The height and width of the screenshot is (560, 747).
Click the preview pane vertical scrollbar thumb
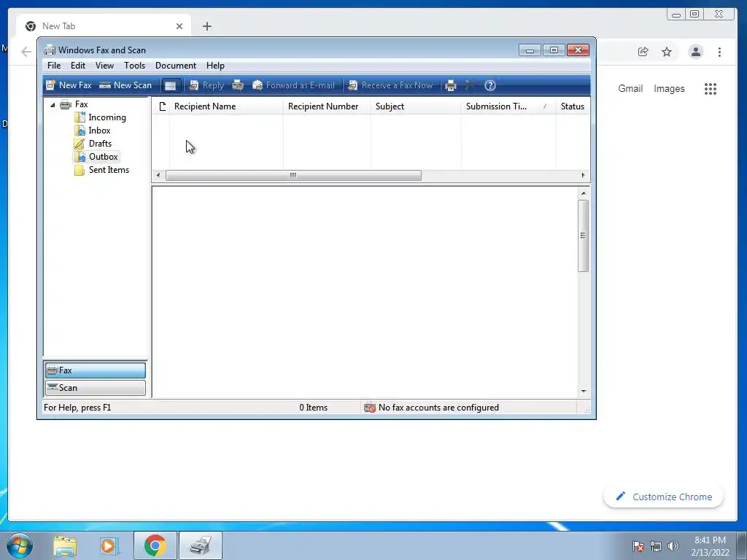tap(583, 236)
